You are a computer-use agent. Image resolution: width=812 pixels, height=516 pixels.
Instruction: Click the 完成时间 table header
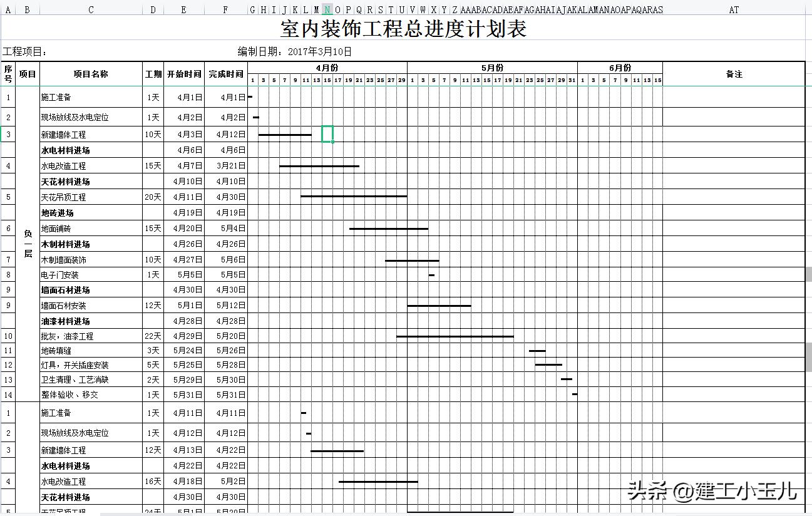pyautogui.click(x=225, y=74)
